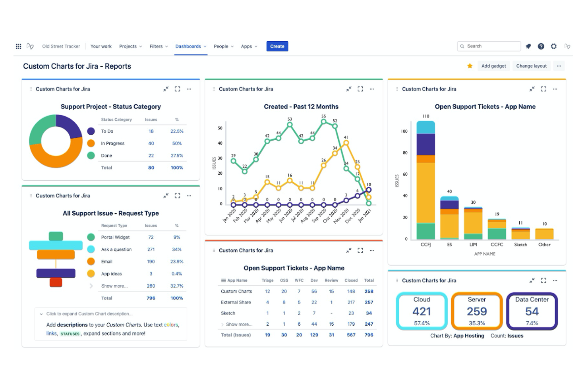
Task: Open the app switcher grid icon
Action: click(18, 46)
